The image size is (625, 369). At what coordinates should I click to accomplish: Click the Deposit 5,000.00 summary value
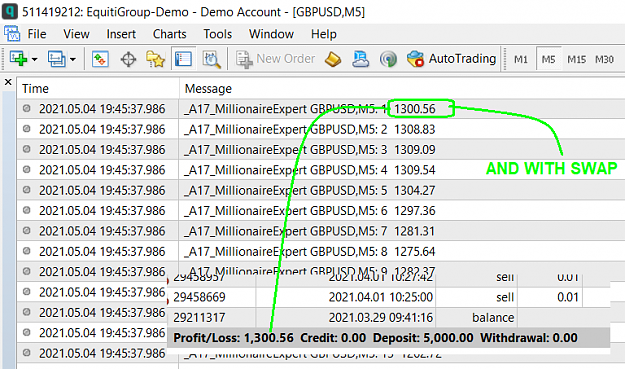coord(423,338)
